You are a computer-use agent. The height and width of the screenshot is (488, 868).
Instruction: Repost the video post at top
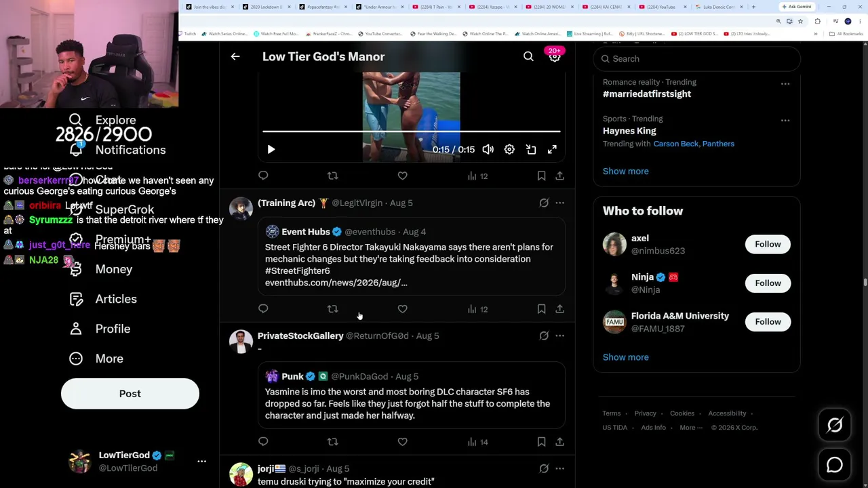[332, 176]
